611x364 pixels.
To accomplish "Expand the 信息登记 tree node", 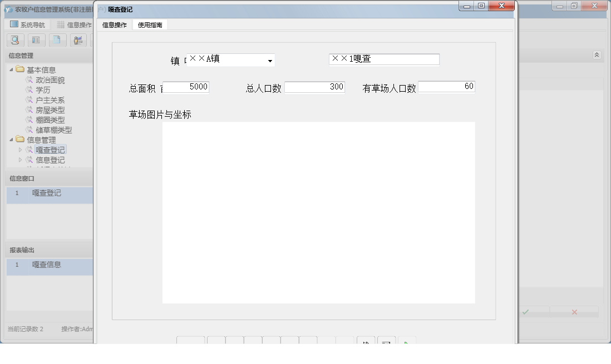I will coord(19,159).
